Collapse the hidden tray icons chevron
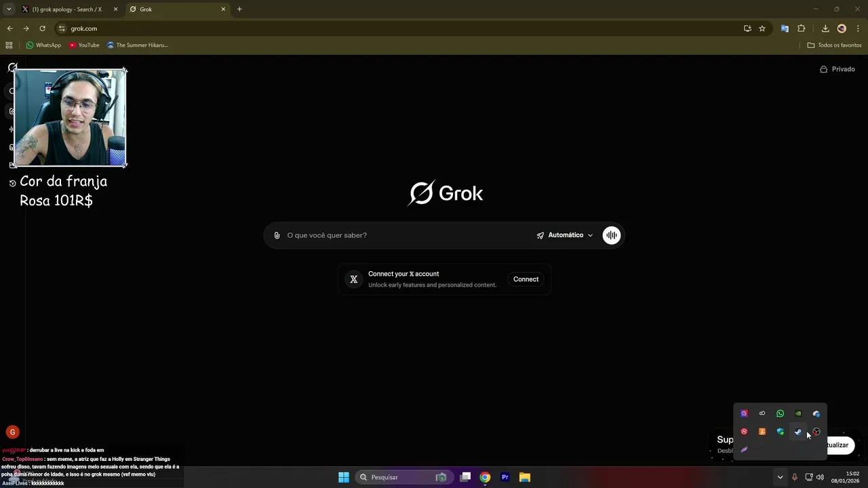This screenshot has width=868, height=488. pyautogui.click(x=780, y=477)
